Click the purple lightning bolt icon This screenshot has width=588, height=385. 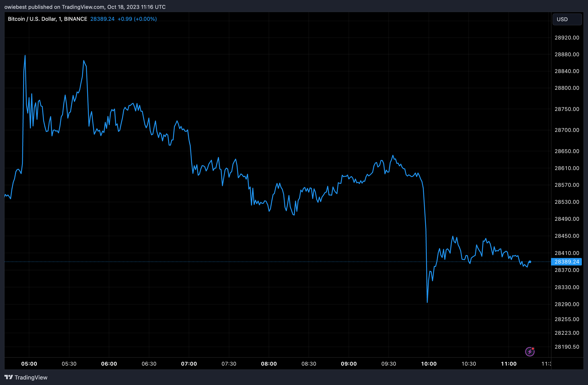pos(530,352)
